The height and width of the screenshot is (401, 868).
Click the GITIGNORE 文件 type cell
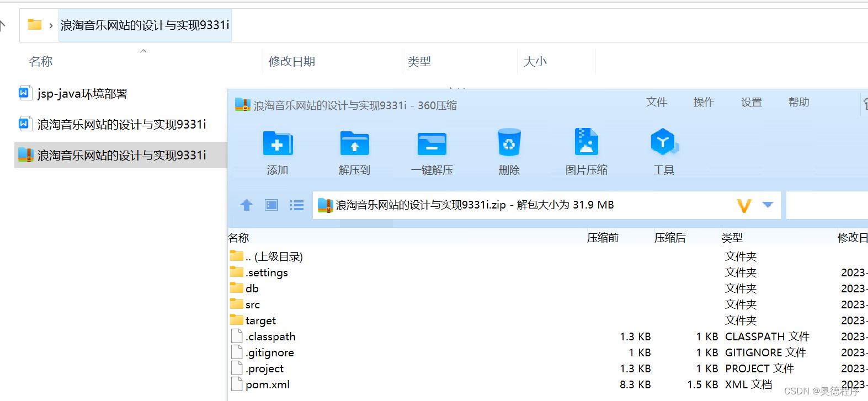click(766, 352)
